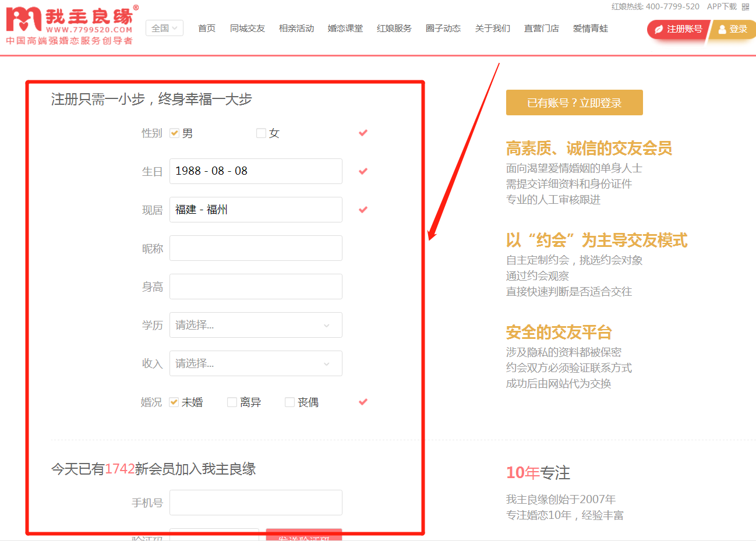Screen dimensions: 756x541
Task: Click the 红娘热线 400-7799-520 text
Action: (655, 6)
